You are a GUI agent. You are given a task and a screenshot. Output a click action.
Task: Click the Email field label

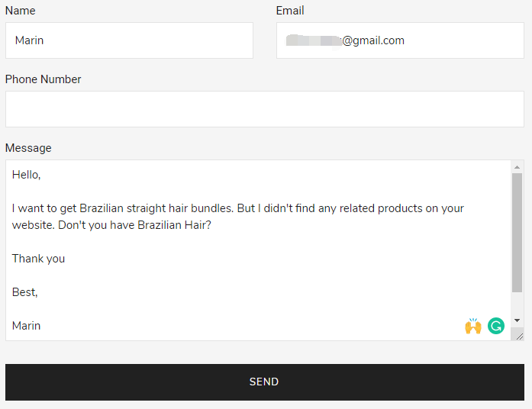point(290,11)
